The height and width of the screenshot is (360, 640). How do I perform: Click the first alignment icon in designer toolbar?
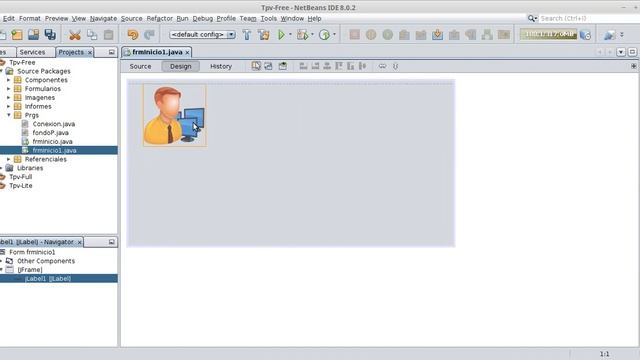(x=303, y=66)
